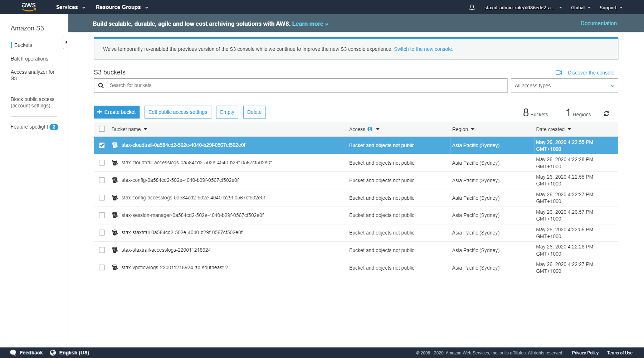Follow the Learn more link
The image size is (644, 358).
pos(310,24)
